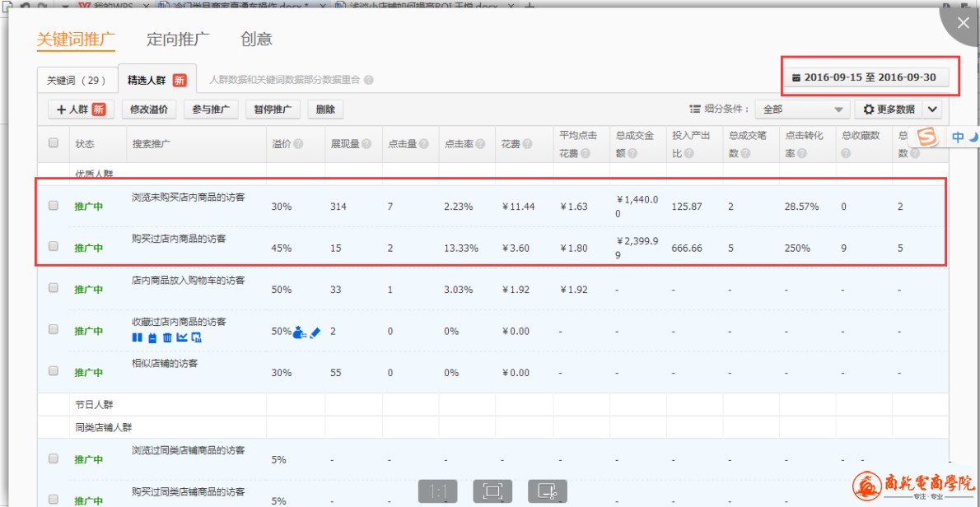Check the box for 浏览未购买店内商品的访客 row
The width and height of the screenshot is (980, 507).
click(54, 206)
